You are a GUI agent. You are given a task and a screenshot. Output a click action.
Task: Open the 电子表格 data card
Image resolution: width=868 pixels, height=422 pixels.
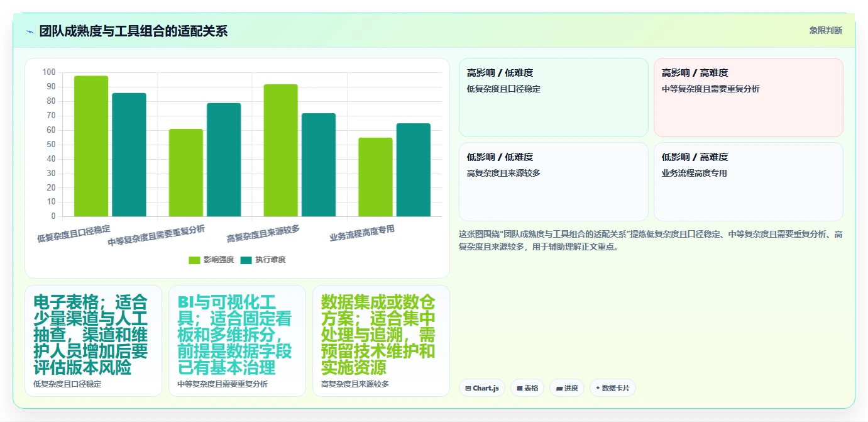[x=93, y=341]
